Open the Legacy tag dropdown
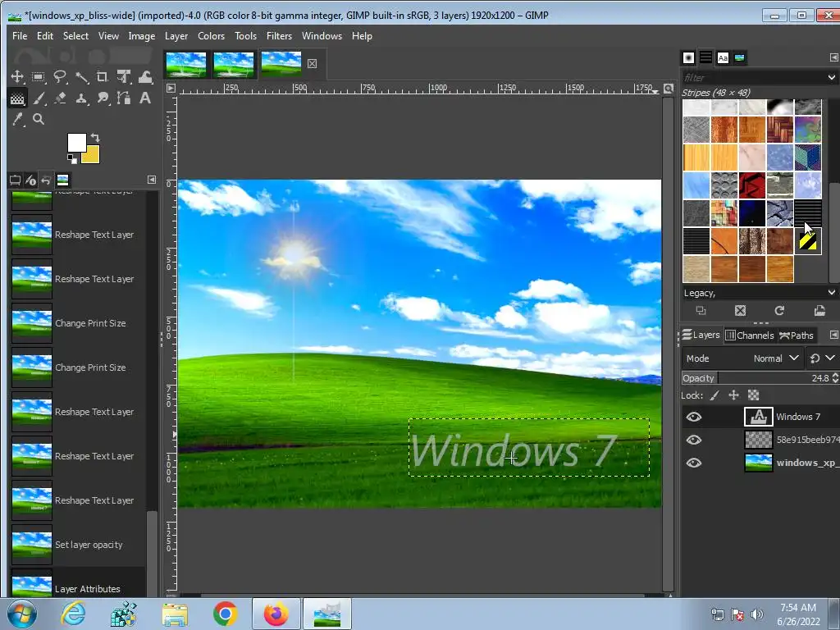The height and width of the screenshot is (630, 840). (832, 293)
